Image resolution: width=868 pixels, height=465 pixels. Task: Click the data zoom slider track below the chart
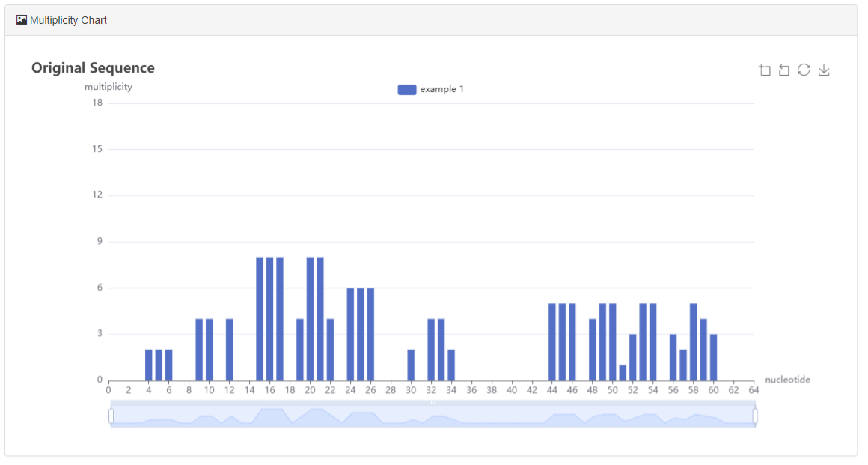(x=434, y=416)
